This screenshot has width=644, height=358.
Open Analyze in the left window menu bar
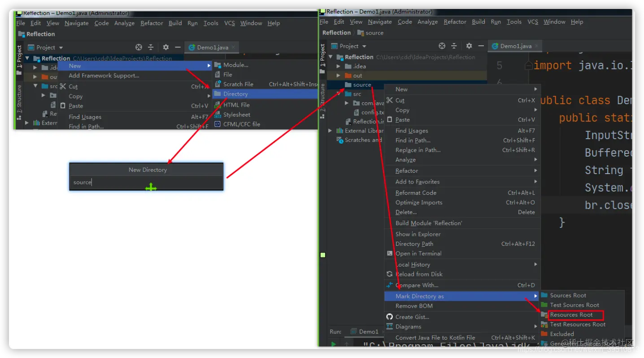pyautogui.click(x=124, y=23)
